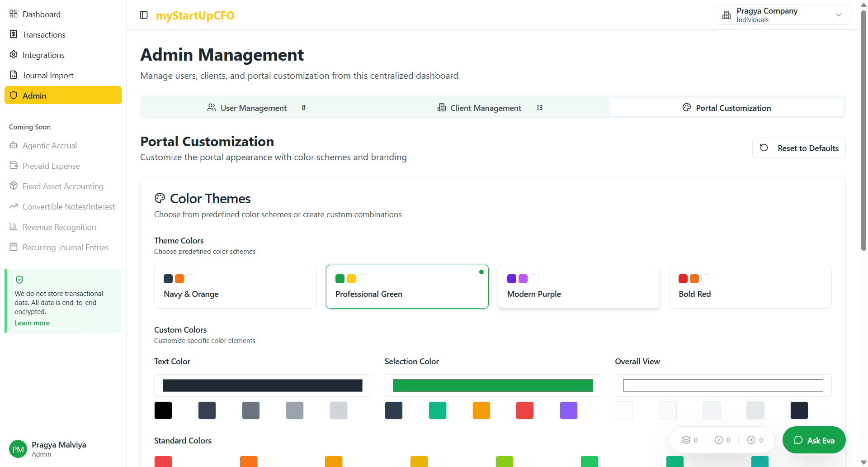Viewport: 868px width, 467px height.
Task: Open the Text Color picker bar
Action: tap(262, 386)
